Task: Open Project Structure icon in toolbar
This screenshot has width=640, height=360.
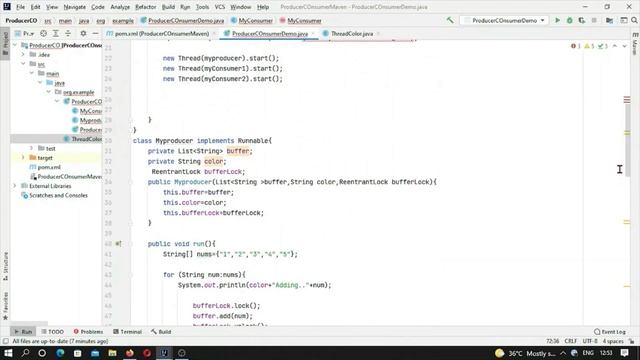Action: pyautogui.click(x=609, y=20)
